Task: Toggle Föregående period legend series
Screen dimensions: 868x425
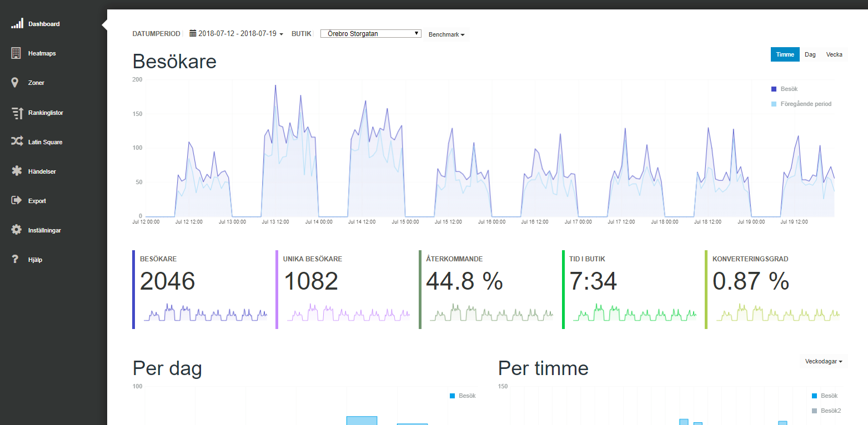Action: pyautogui.click(x=801, y=104)
